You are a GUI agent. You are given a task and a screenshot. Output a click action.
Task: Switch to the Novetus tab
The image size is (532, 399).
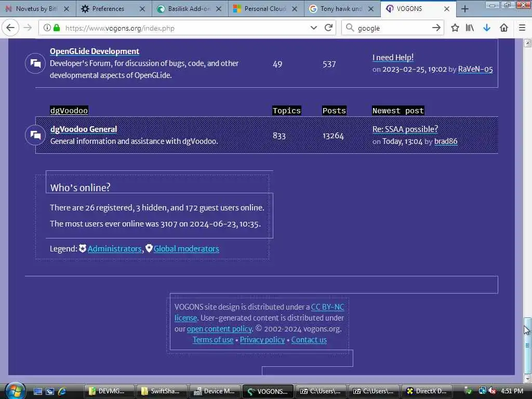37,9
